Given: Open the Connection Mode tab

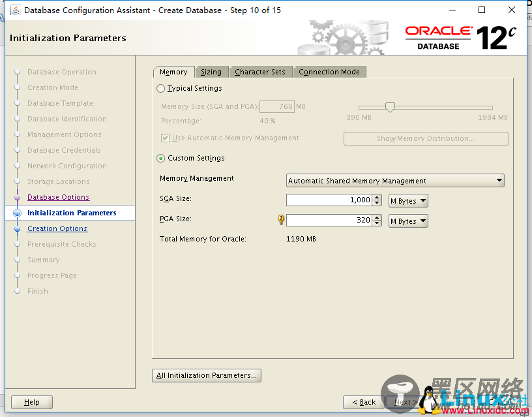Looking at the screenshot, I should point(329,72).
